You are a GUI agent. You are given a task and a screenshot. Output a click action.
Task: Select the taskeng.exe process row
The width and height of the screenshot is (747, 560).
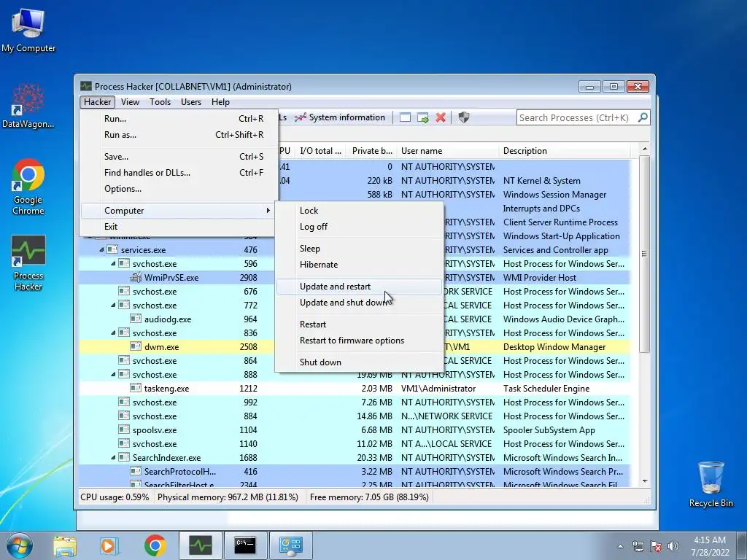pyautogui.click(x=355, y=389)
